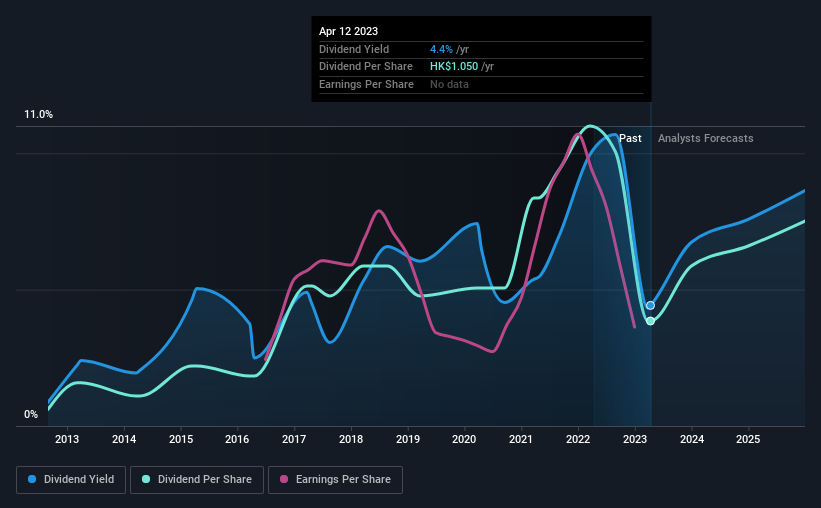
Task: Click tooltip row label 'Dividend Yield'
Action: pyautogui.click(x=354, y=49)
